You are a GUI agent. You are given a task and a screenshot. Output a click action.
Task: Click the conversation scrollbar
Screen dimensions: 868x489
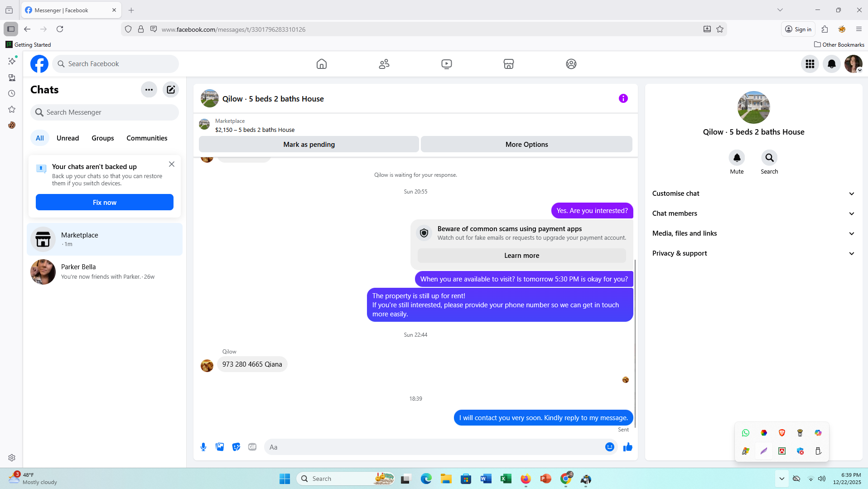[635, 344]
